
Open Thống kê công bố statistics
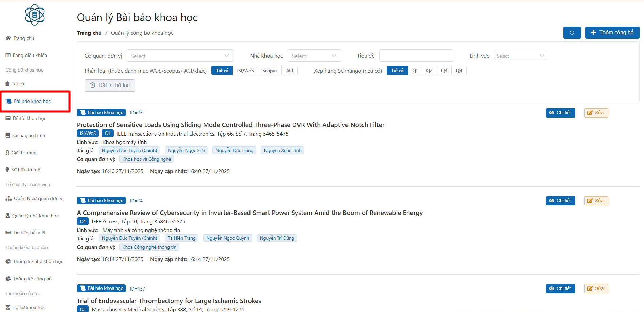coord(32,279)
